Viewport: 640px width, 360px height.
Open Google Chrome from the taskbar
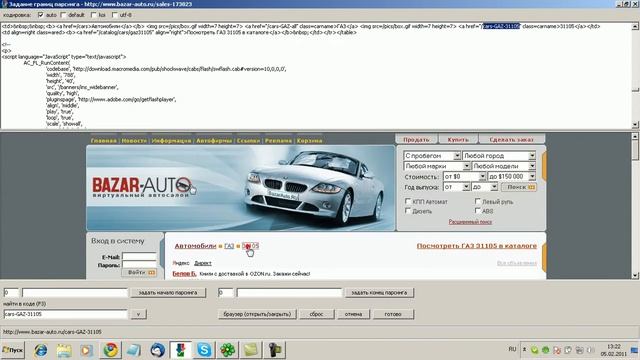(x=110, y=350)
